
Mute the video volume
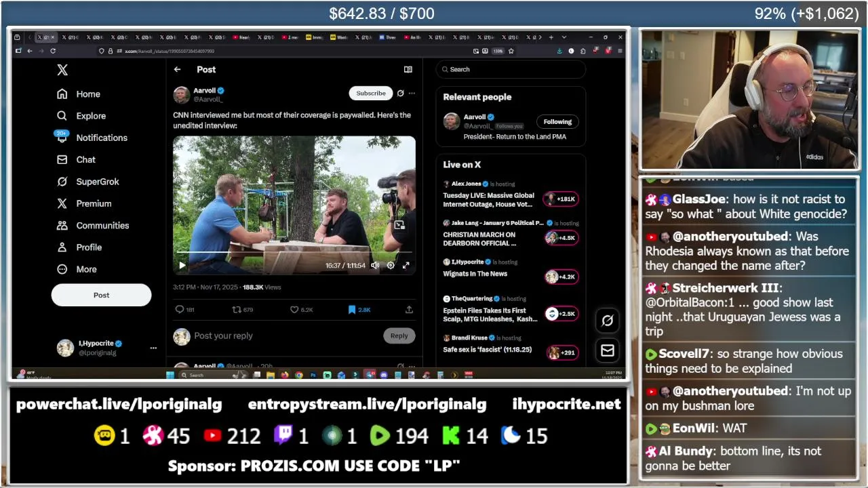[x=375, y=266]
